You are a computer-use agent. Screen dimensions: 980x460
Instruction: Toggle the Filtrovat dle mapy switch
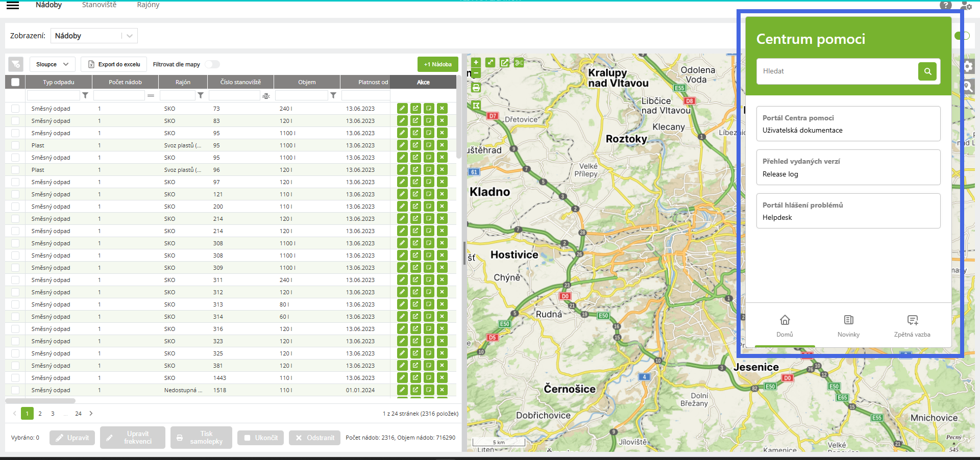coord(212,64)
